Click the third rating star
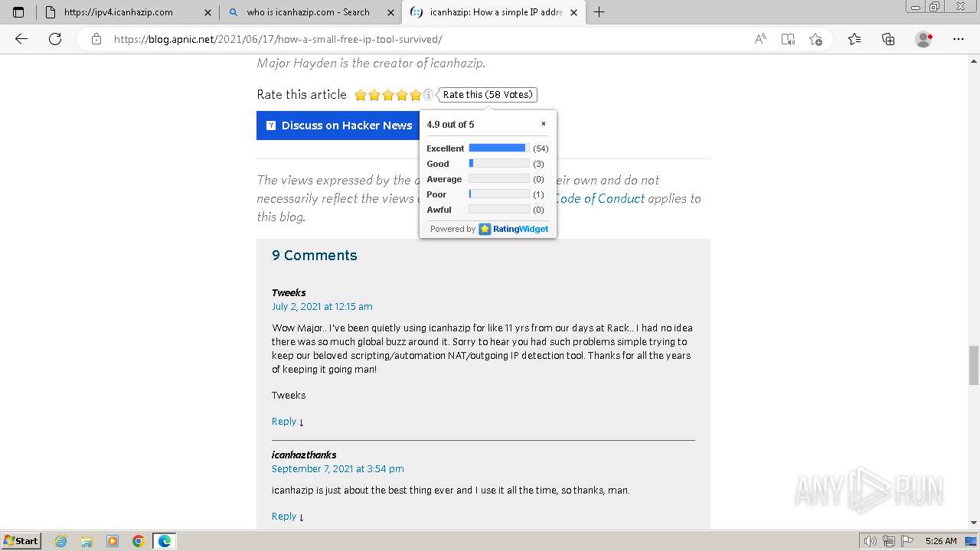The image size is (980, 551). tap(388, 95)
